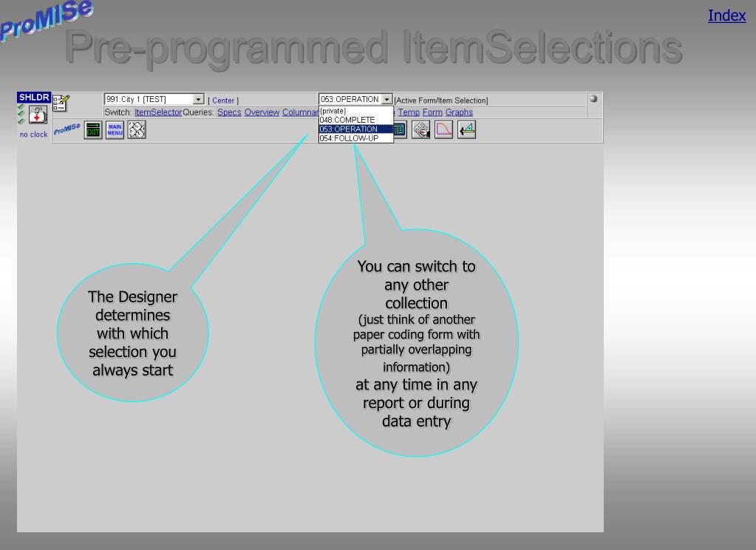Click the diamond grid pattern icon
756x550 pixels.
[x=137, y=130]
